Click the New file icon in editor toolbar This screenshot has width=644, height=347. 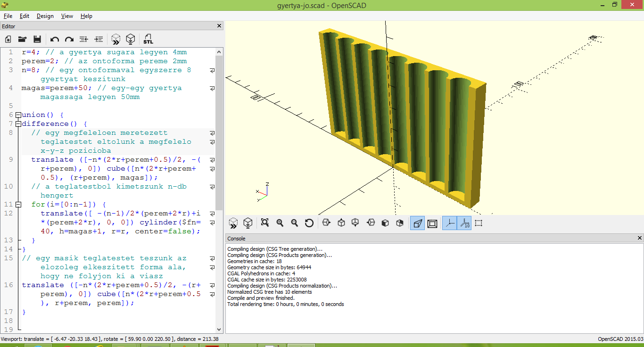click(x=8, y=39)
